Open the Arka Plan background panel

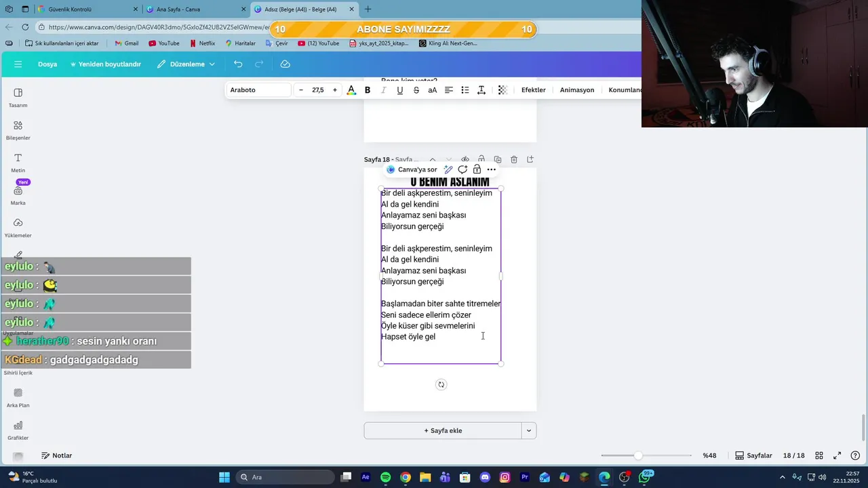tap(18, 397)
